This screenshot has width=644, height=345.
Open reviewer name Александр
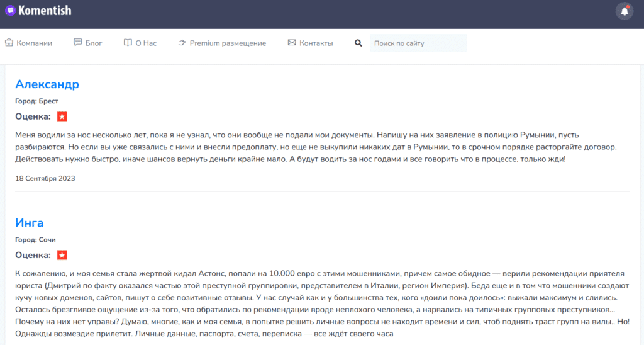click(47, 84)
